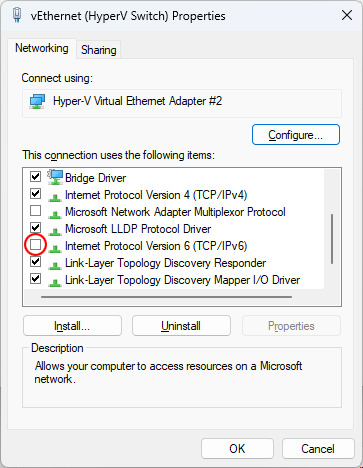Click the items list vertical scrollbar
Viewport: 363px width, 468px height.
pos(332,239)
